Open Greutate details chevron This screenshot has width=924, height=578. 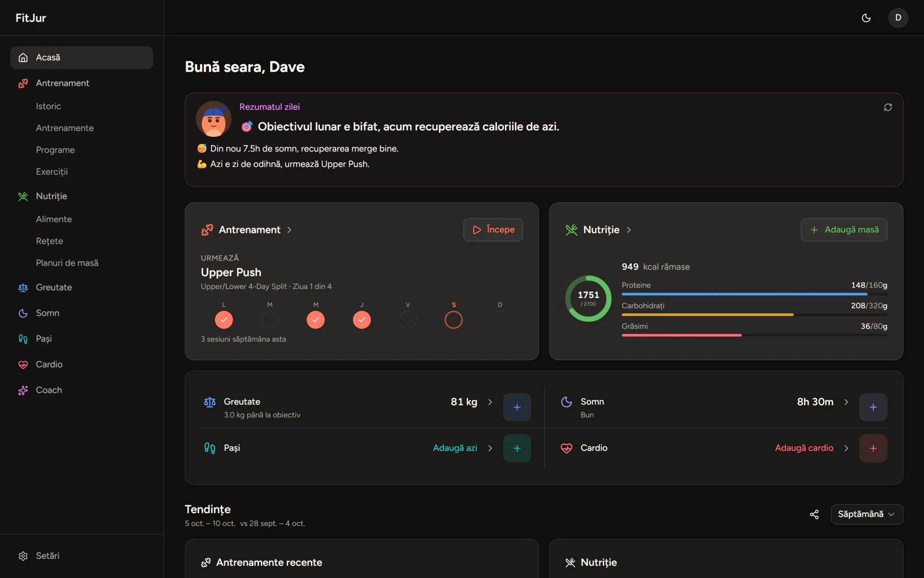coord(490,402)
